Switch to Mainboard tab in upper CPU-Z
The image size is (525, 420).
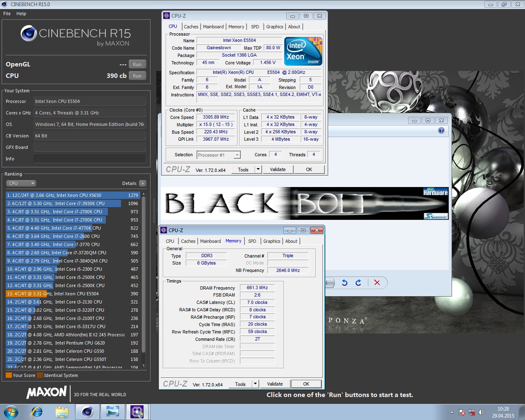coord(213,27)
